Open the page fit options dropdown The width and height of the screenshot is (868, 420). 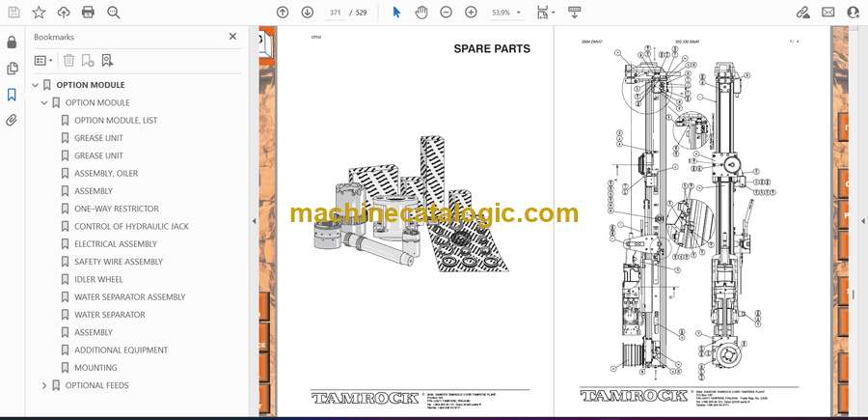[x=546, y=13]
